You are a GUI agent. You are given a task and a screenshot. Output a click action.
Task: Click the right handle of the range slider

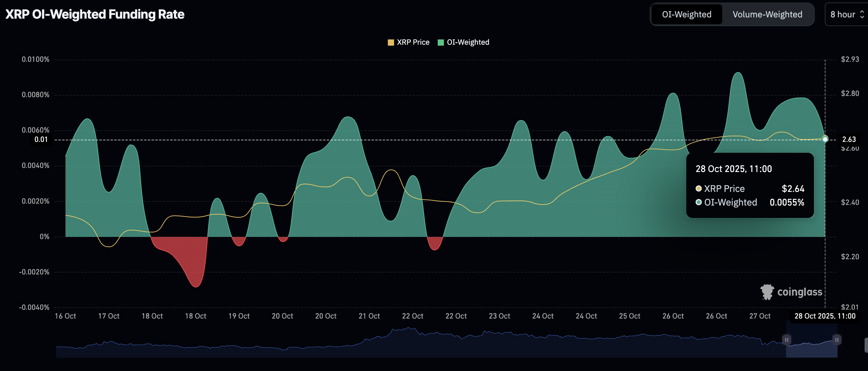tap(836, 340)
